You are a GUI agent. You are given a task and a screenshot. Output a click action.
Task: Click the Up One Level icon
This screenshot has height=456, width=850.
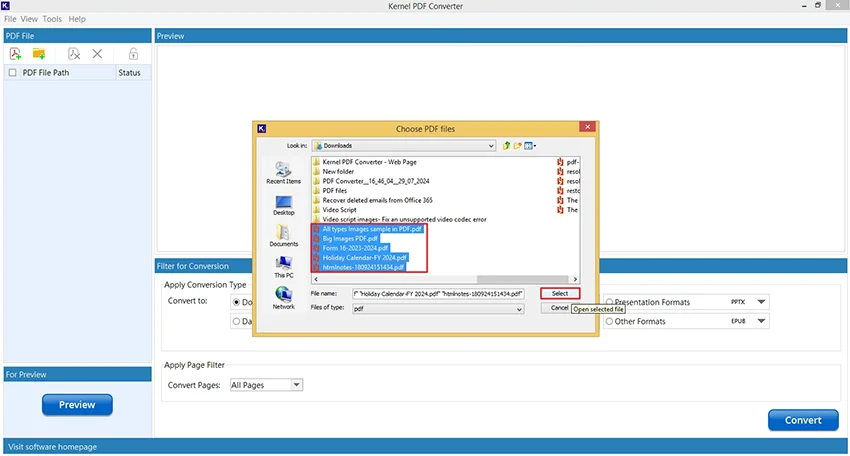point(506,145)
